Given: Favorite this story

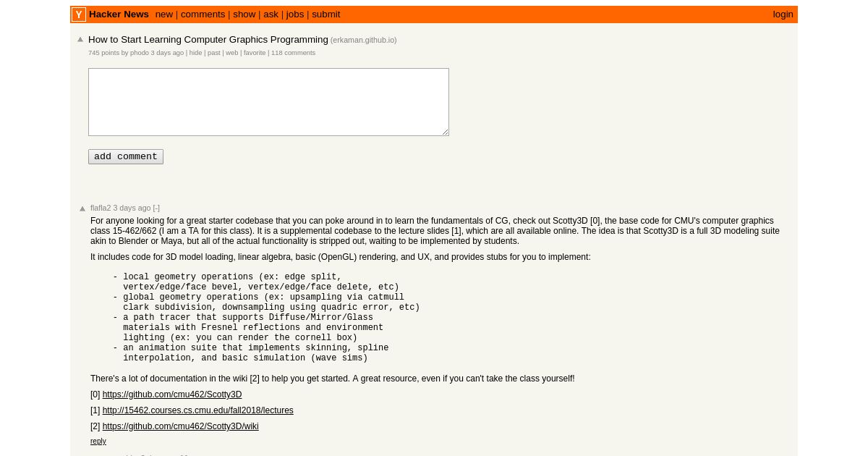Looking at the screenshot, I should pyautogui.click(x=255, y=53).
